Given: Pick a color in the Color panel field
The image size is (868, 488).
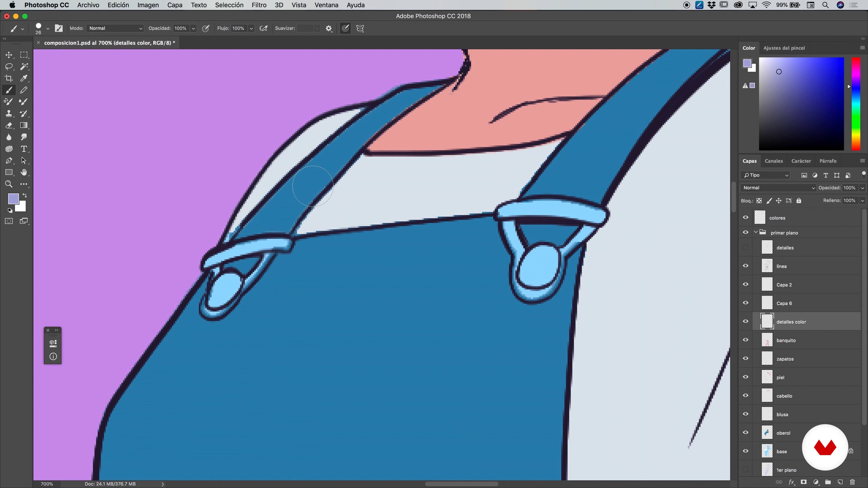Looking at the screenshot, I should coord(801,104).
